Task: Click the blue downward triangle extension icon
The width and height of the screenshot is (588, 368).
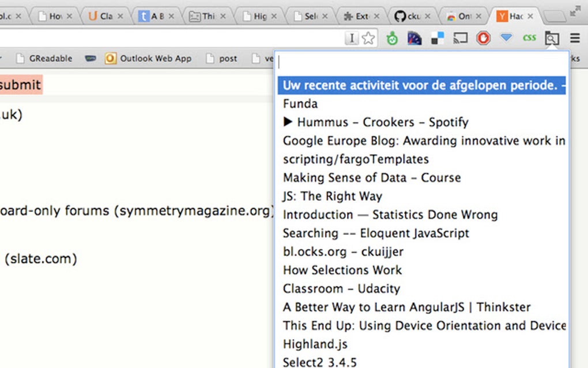Action: [506, 39]
